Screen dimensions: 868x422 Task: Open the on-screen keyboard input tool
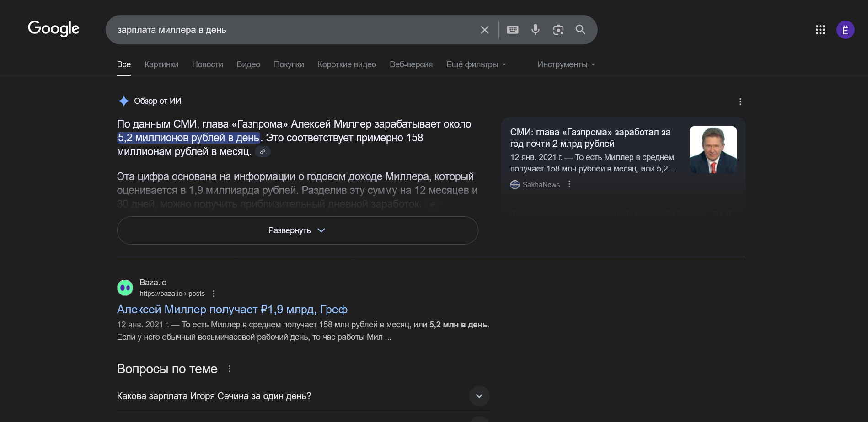(513, 30)
